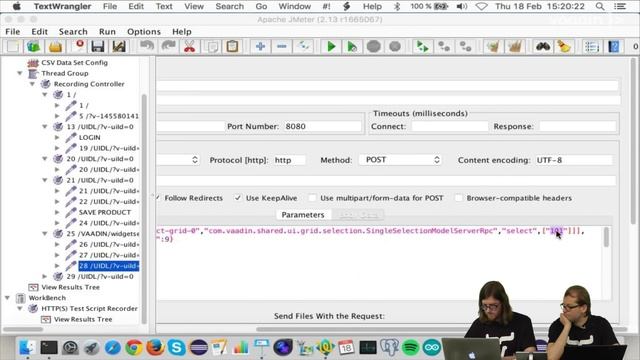Click the Paste clipboard icon
Screen dimensions: 640x360
coord(232,47)
